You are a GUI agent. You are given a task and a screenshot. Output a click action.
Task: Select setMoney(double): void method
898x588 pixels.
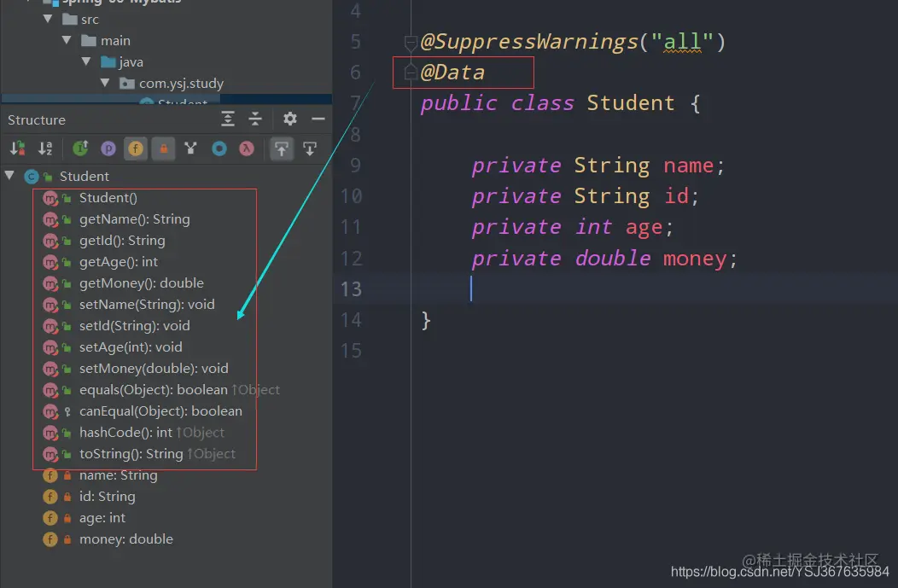click(x=154, y=368)
